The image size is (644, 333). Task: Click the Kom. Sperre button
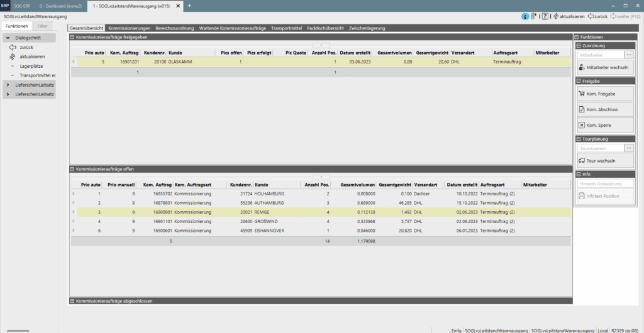coord(606,125)
